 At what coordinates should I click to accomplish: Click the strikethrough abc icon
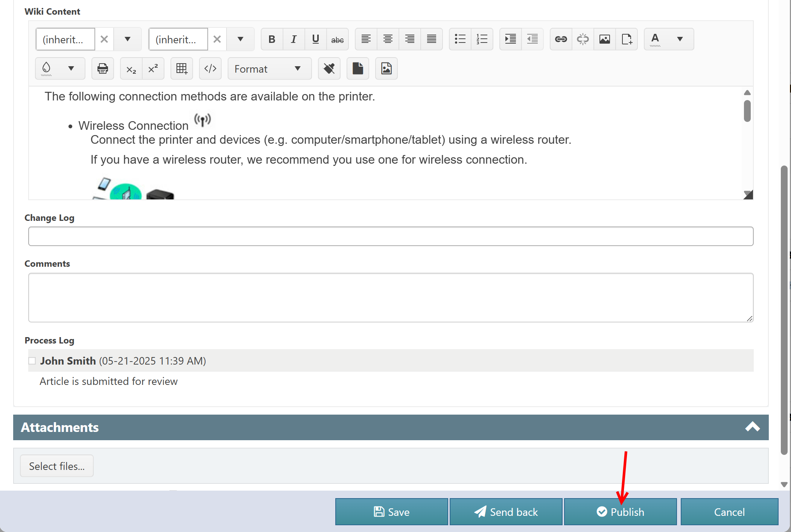[x=337, y=39]
